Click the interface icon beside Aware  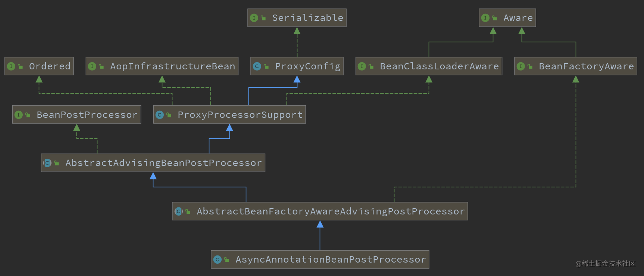(485, 18)
